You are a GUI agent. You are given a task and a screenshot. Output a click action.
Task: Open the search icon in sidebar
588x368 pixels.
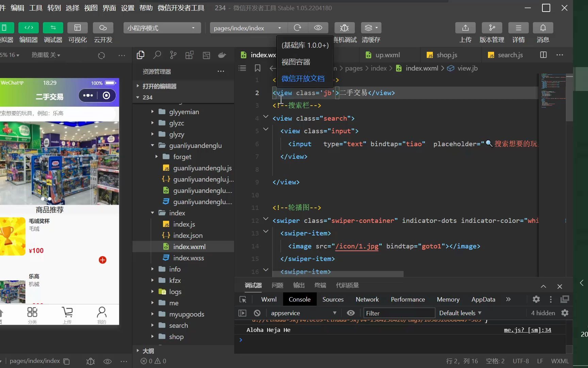click(157, 55)
